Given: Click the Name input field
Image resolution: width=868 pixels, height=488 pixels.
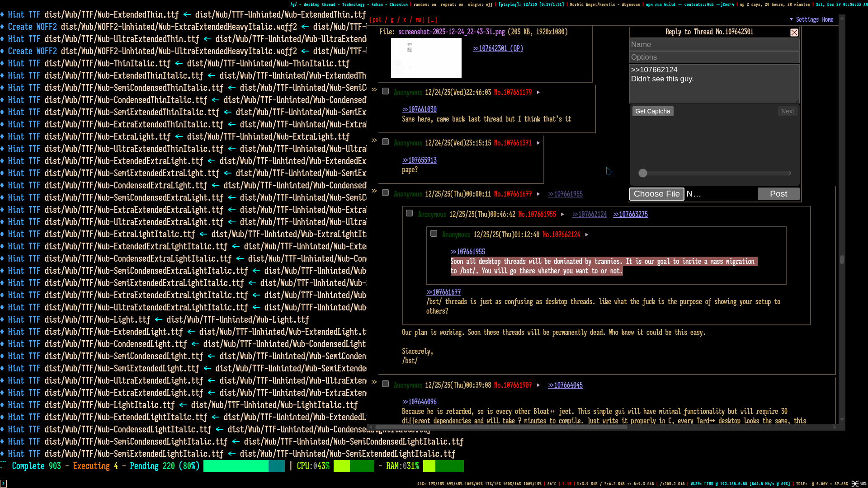Looking at the screenshot, I should coord(714,44).
